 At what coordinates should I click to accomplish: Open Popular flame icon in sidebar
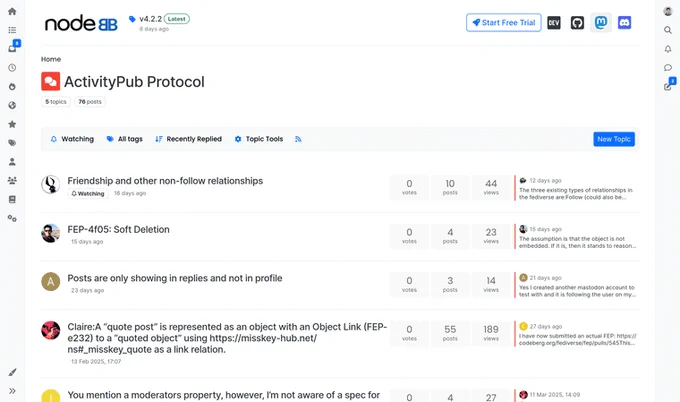tap(12, 86)
